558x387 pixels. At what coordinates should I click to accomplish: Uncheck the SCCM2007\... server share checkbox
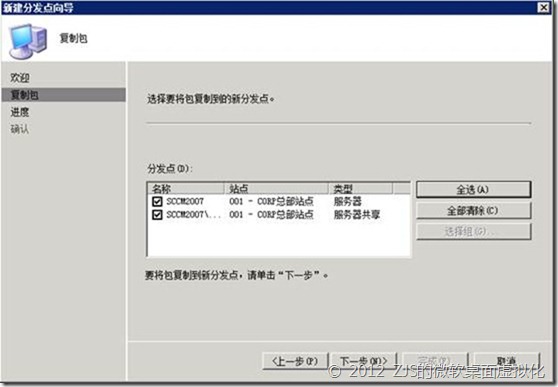coord(157,215)
